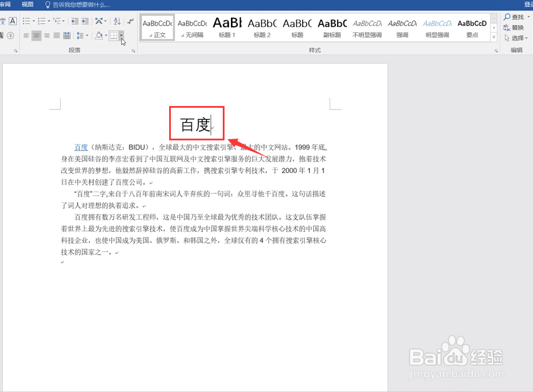The width and height of the screenshot is (533, 392).
Task: Apply numbered list formatting
Action: [x=43, y=20]
